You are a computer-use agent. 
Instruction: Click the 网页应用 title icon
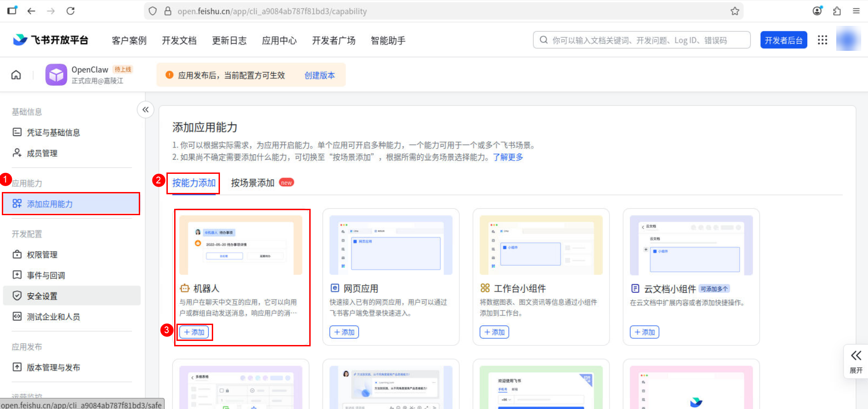pos(335,288)
